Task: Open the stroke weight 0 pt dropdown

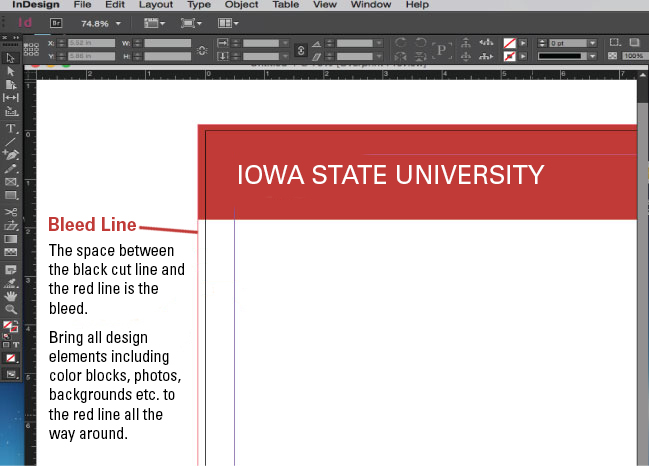Action: pyautogui.click(x=593, y=43)
